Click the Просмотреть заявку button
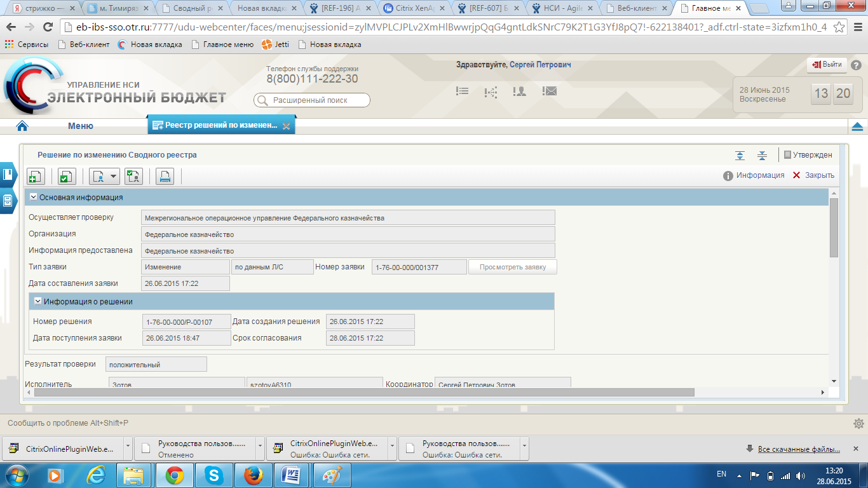Screen dimensions: 868x488 pyautogui.click(x=512, y=267)
